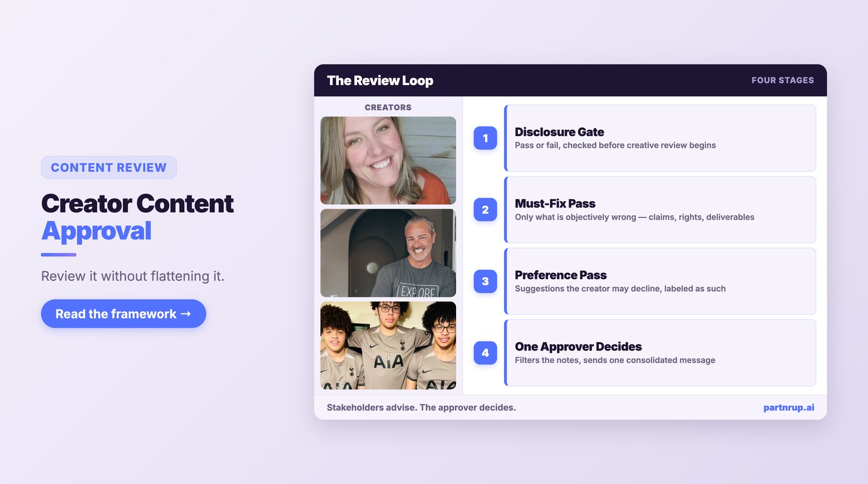Select the CONTENT REVIEW badge

[109, 168]
